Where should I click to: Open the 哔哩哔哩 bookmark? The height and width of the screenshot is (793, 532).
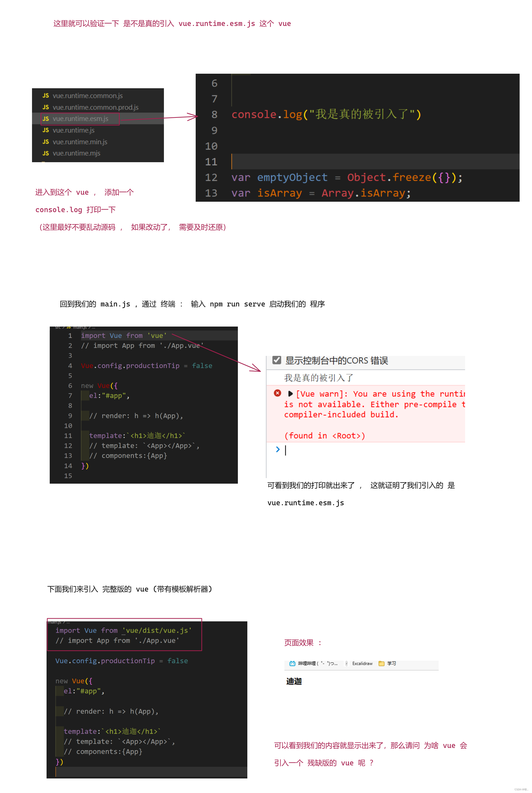[x=313, y=664]
